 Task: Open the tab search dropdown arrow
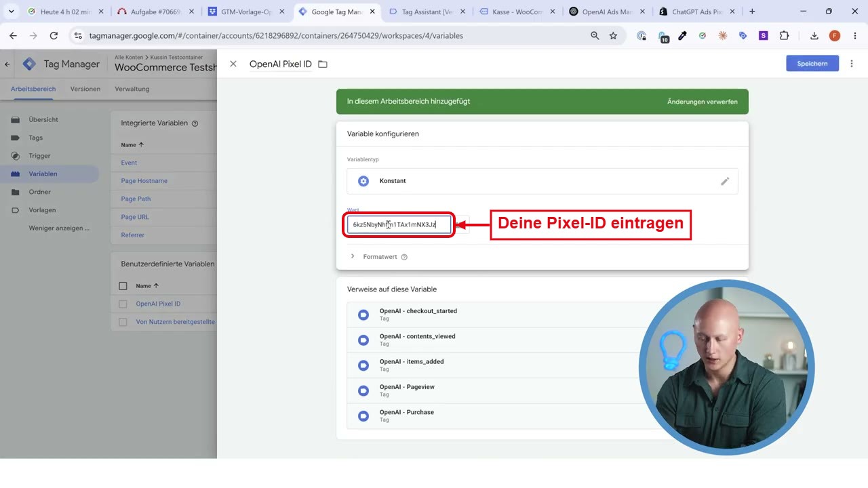click(x=12, y=12)
